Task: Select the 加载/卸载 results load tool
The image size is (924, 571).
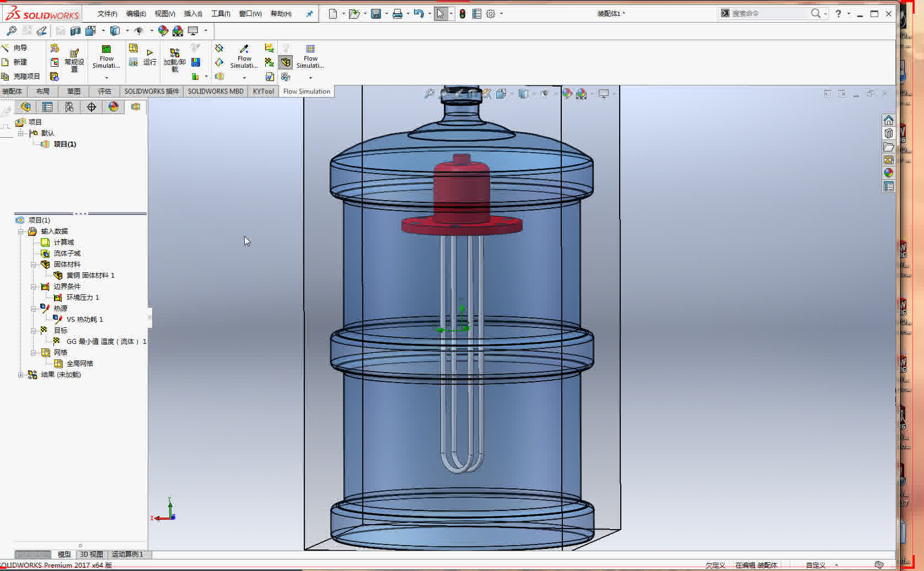Action: click(174, 62)
